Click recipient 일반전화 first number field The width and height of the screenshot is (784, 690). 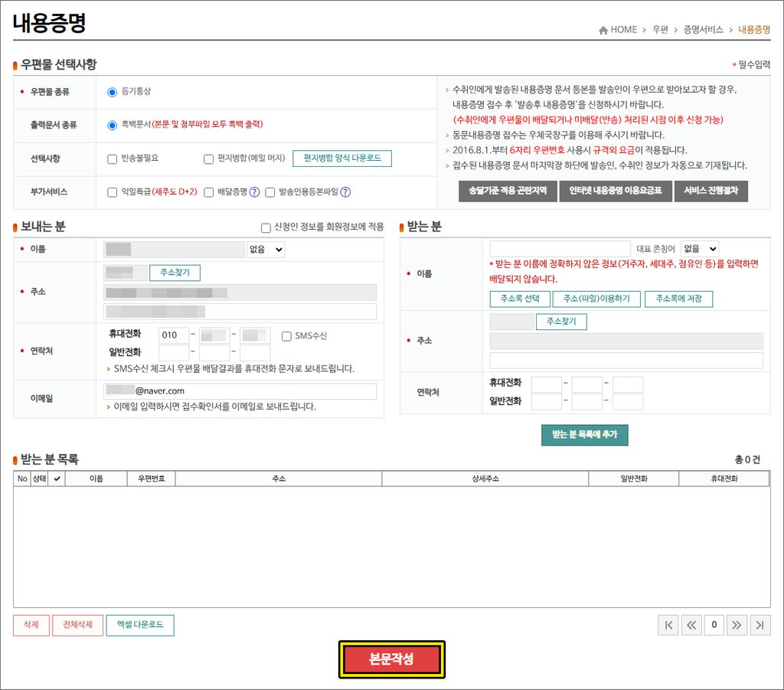[547, 402]
